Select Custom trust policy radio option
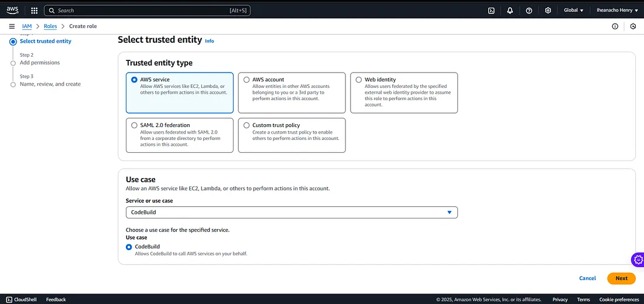This screenshot has height=304, width=644. click(x=246, y=125)
